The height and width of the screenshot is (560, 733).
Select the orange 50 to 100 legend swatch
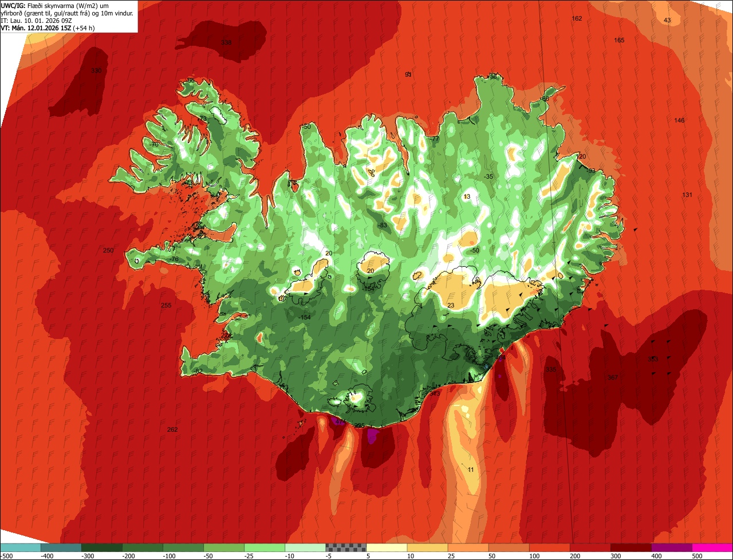click(x=509, y=547)
